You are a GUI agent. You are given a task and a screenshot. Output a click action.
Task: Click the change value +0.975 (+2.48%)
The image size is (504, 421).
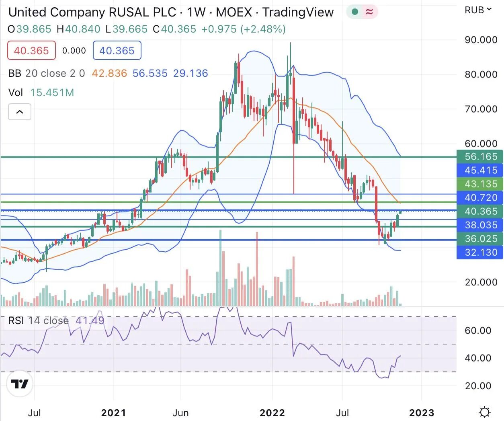click(244, 29)
